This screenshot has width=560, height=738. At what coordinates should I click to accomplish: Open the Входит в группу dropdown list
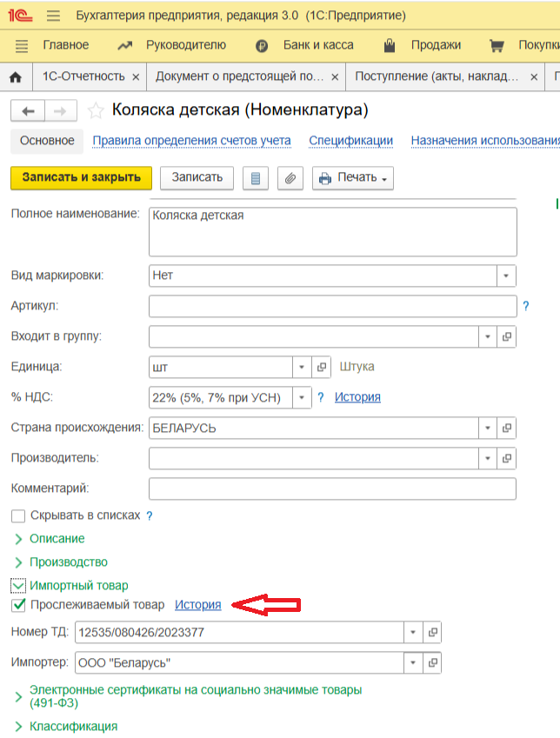click(488, 336)
